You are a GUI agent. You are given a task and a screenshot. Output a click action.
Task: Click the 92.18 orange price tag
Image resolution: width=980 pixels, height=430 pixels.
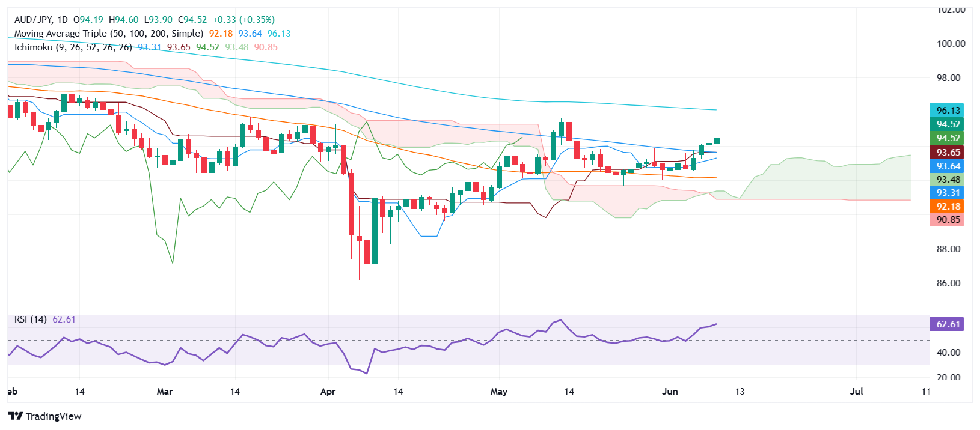pyautogui.click(x=947, y=207)
